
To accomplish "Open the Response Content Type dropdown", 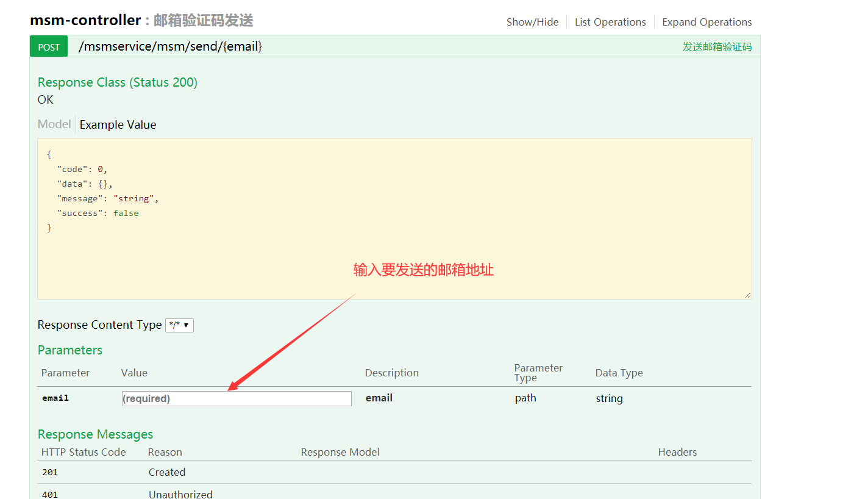I will 179,325.
